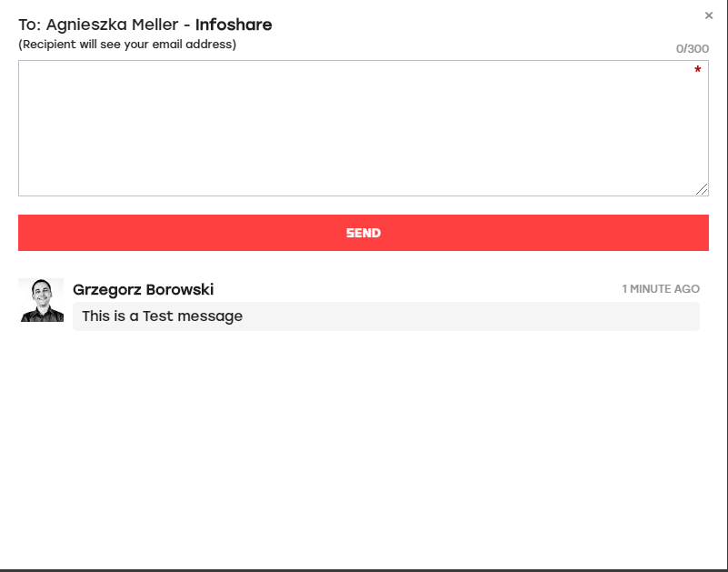Select the 'This is a Test message' bubble
Image resolution: width=728 pixels, height=572 pixels.
click(386, 316)
